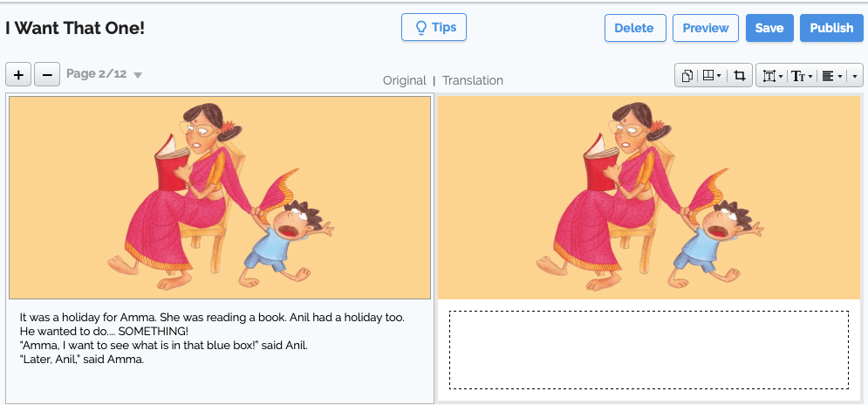The height and width of the screenshot is (405, 868).
Task: Open the text alignment dropdown arrow
Action: pyautogui.click(x=840, y=77)
